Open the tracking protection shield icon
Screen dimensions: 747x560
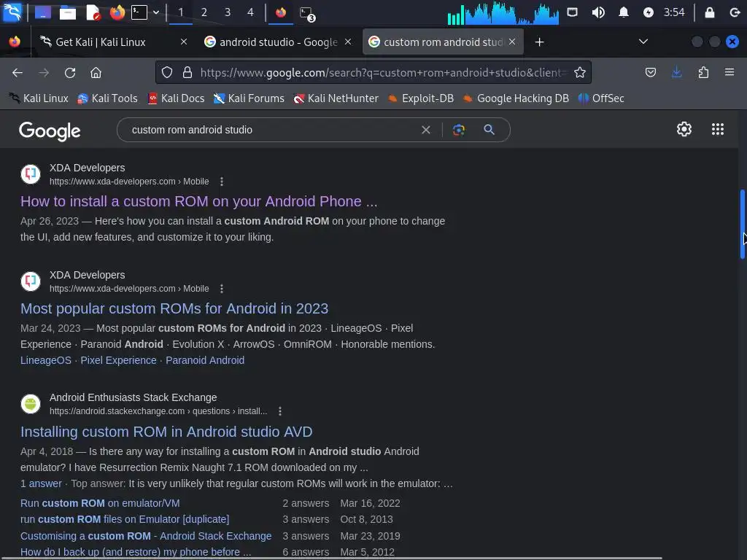[167, 72]
